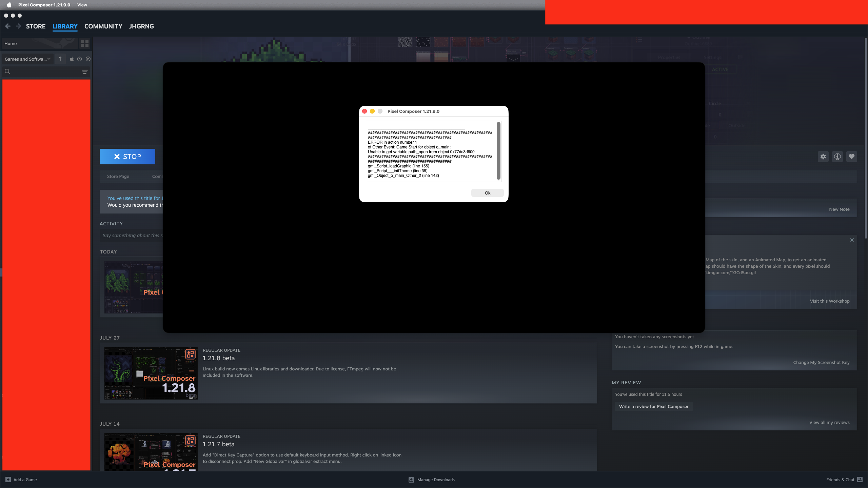Open the Store Page link
This screenshot has height=488, width=868.
click(118, 176)
